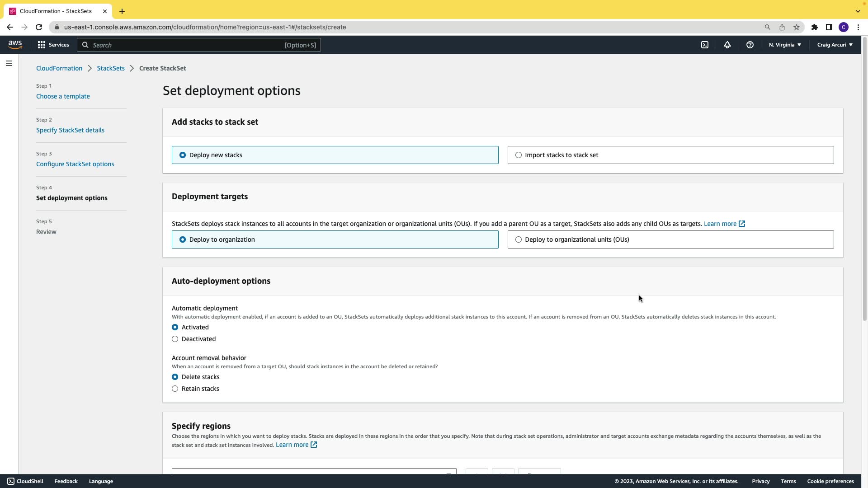This screenshot has height=488, width=868.
Task: Open the browser tab search chevron
Action: pyautogui.click(x=858, y=11)
